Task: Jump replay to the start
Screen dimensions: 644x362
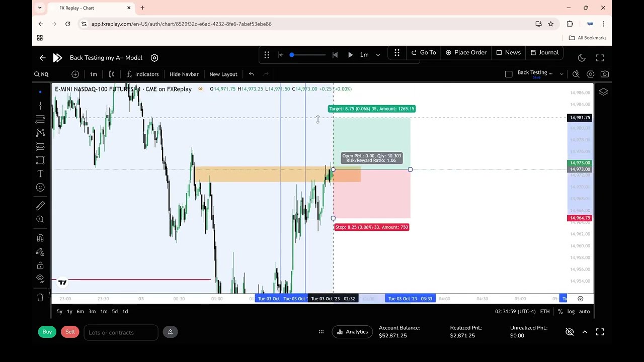Action: pyautogui.click(x=280, y=55)
